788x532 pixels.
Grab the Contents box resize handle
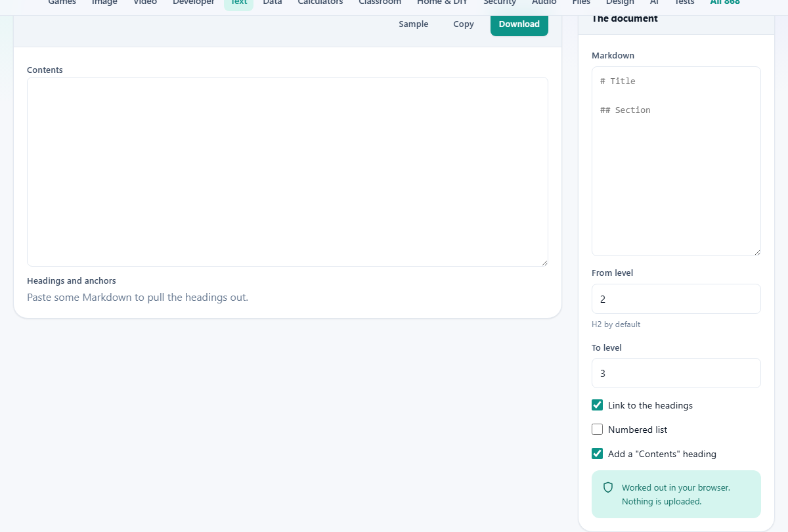(x=544, y=263)
